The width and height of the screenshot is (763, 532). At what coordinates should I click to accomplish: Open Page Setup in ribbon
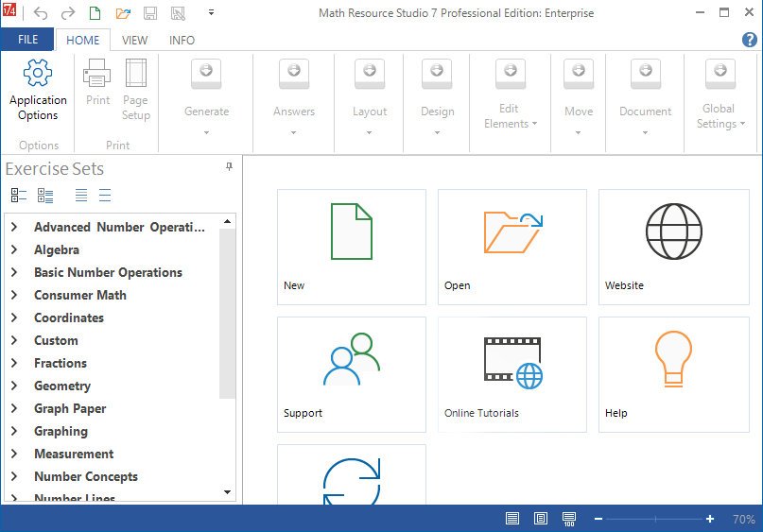click(x=136, y=90)
